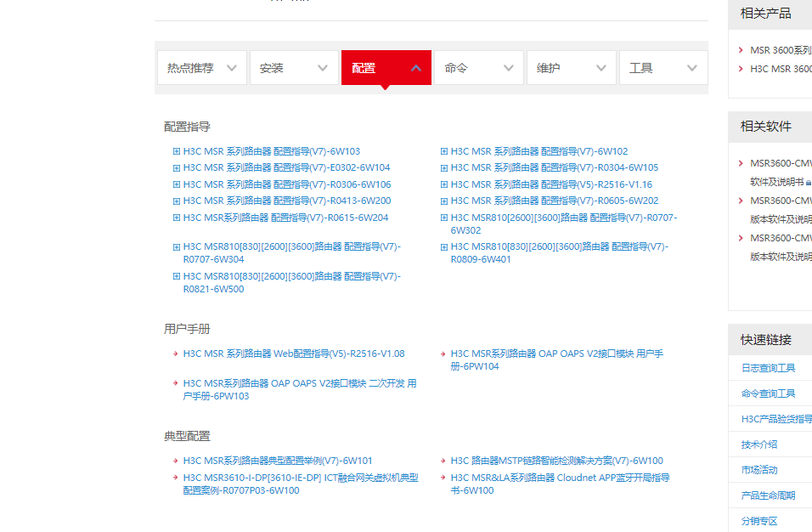Open MSR810[2600][3600] 配置指导 R0707-6W302 link

pos(564,224)
